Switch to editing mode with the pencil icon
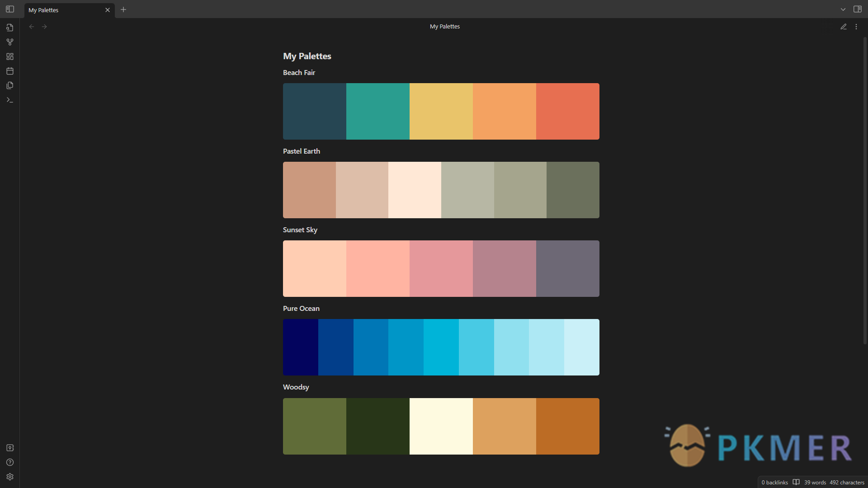The height and width of the screenshot is (488, 868). tap(844, 26)
